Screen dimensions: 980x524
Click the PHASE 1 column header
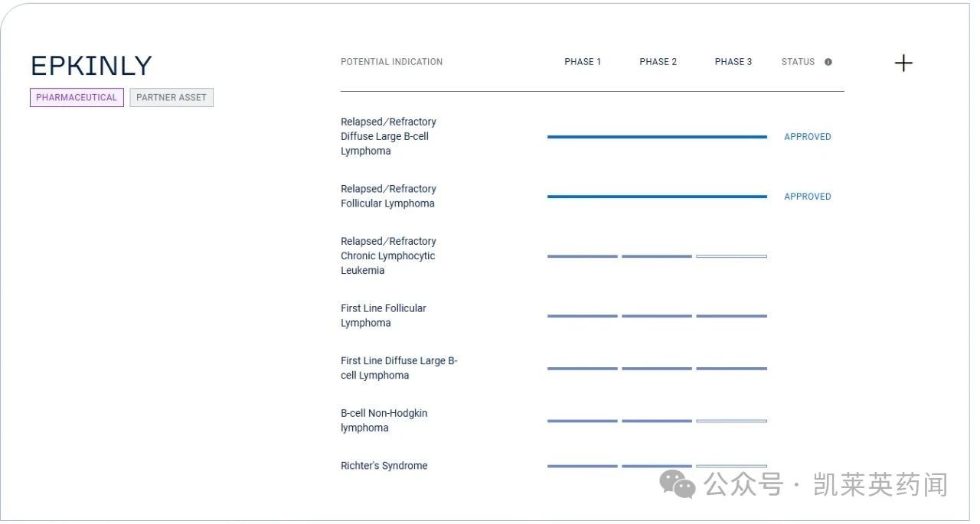[583, 62]
